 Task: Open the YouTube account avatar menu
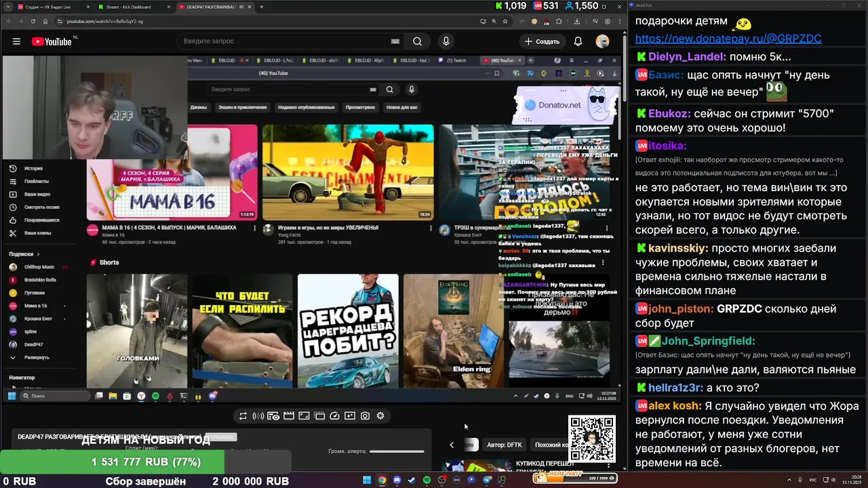pyautogui.click(x=602, y=41)
